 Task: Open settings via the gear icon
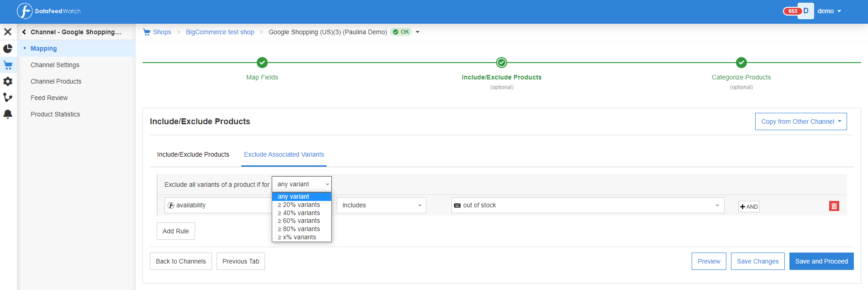[8, 81]
